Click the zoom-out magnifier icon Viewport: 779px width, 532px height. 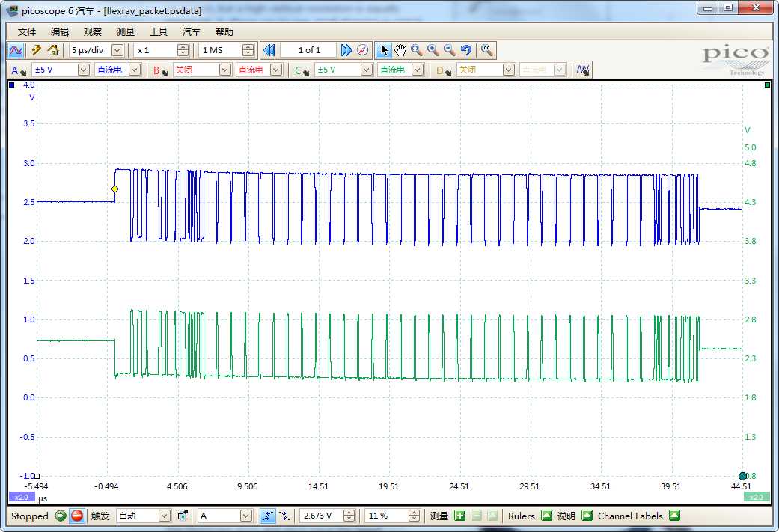click(x=449, y=50)
